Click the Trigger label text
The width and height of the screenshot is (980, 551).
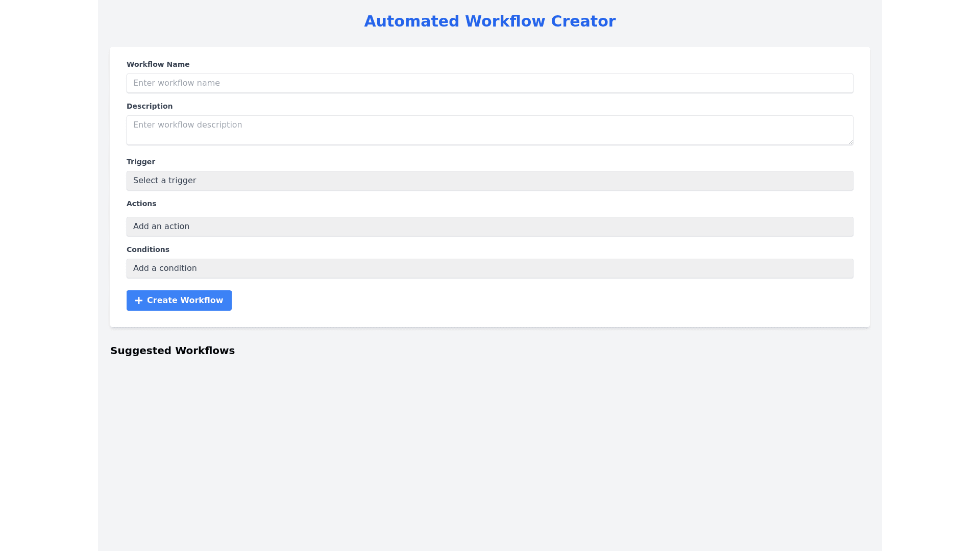tap(141, 162)
